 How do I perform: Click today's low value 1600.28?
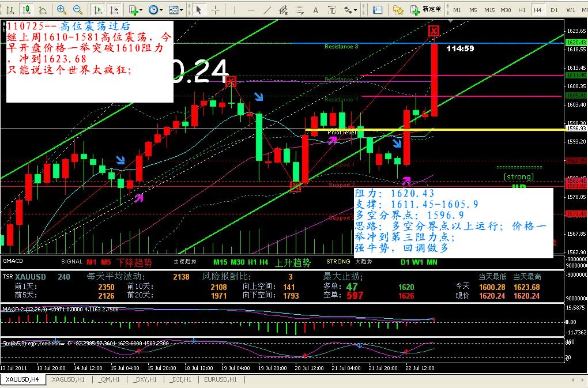point(492,287)
